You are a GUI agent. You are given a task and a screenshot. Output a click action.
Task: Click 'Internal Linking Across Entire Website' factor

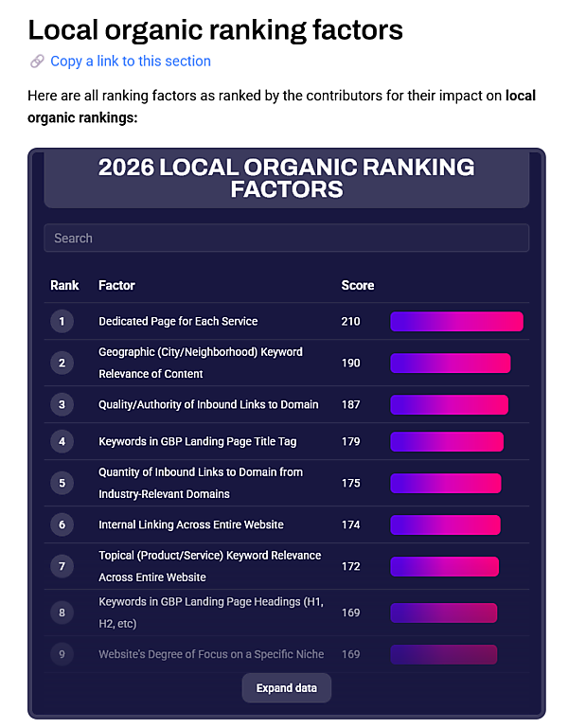pos(191,524)
